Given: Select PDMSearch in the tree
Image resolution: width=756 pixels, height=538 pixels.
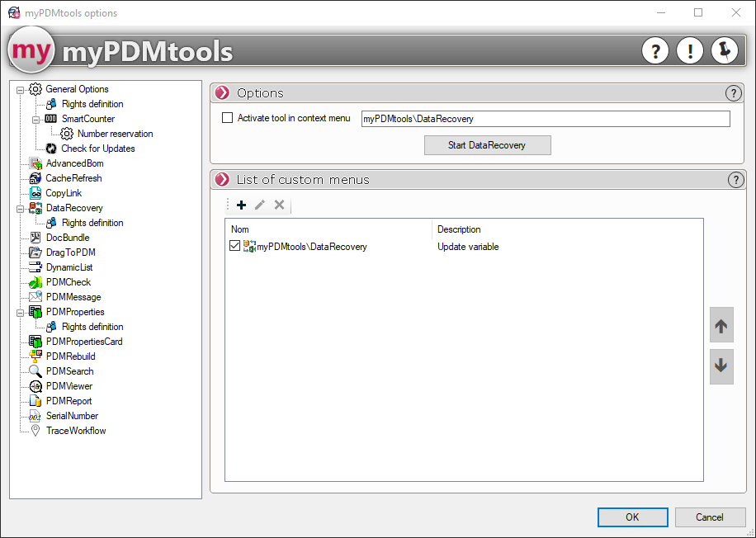Looking at the screenshot, I should [69, 371].
